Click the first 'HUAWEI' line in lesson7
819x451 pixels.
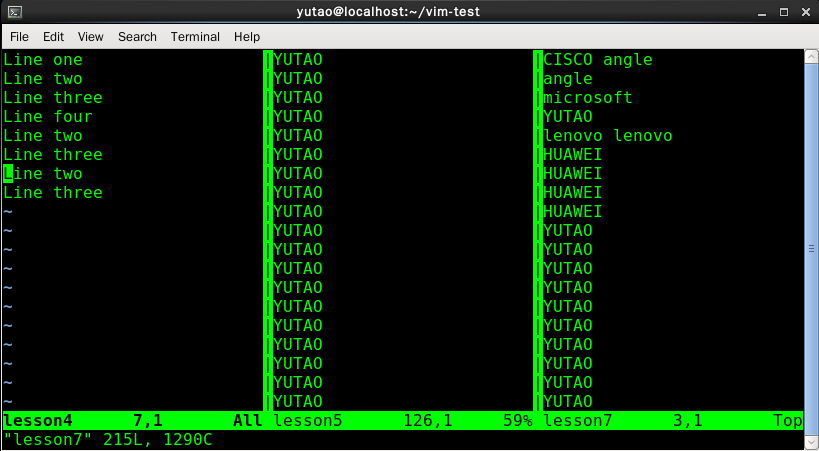[x=572, y=155]
